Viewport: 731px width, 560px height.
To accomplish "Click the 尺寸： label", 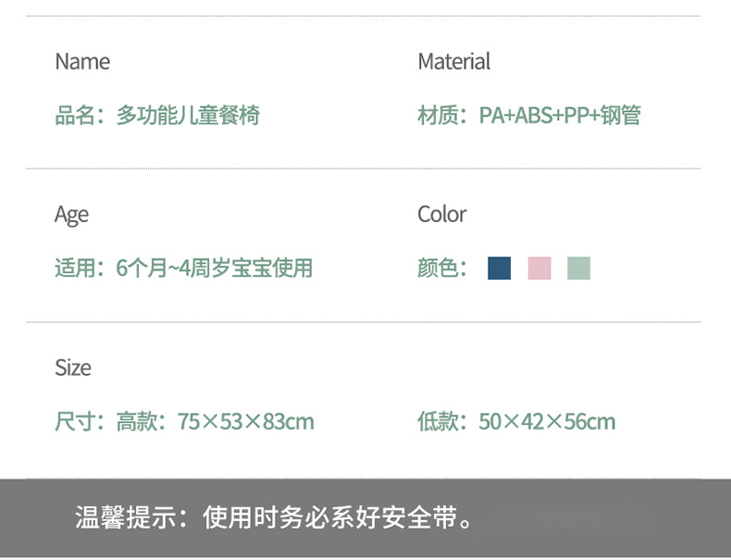I will point(81,422).
